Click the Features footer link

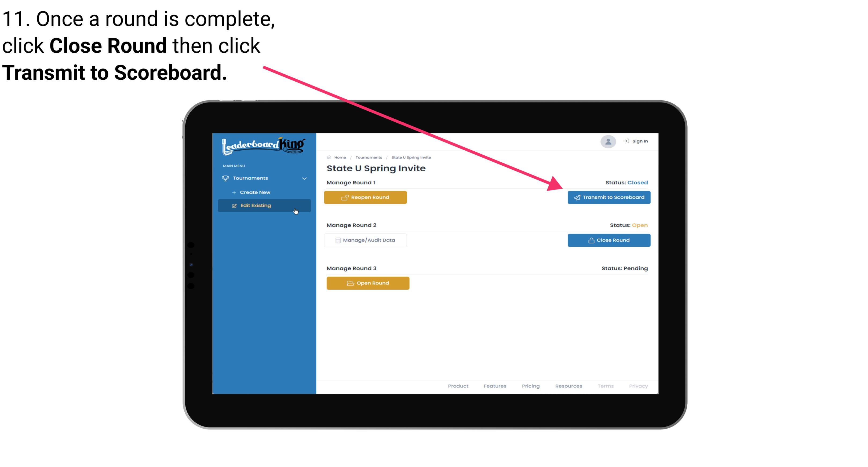[x=495, y=385]
